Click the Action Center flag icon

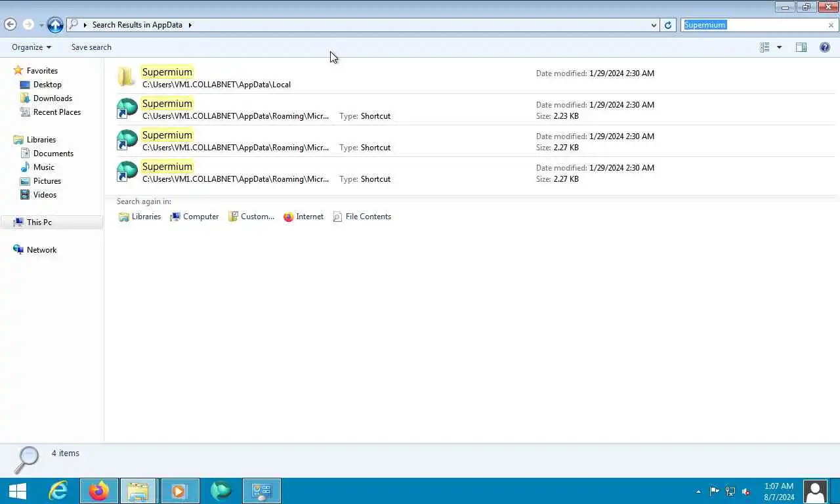pyautogui.click(x=714, y=492)
